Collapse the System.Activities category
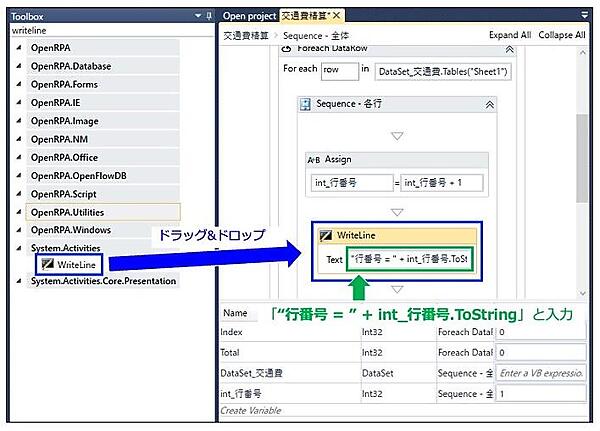The image size is (600, 431). (x=19, y=248)
